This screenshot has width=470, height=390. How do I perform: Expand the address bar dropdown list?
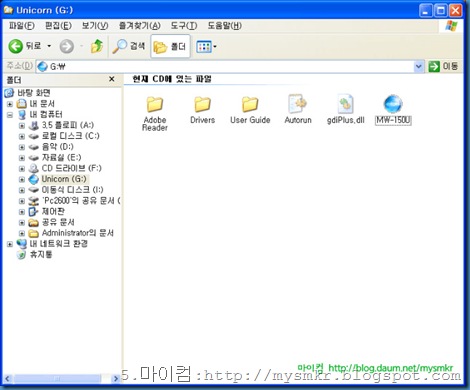click(419, 67)
